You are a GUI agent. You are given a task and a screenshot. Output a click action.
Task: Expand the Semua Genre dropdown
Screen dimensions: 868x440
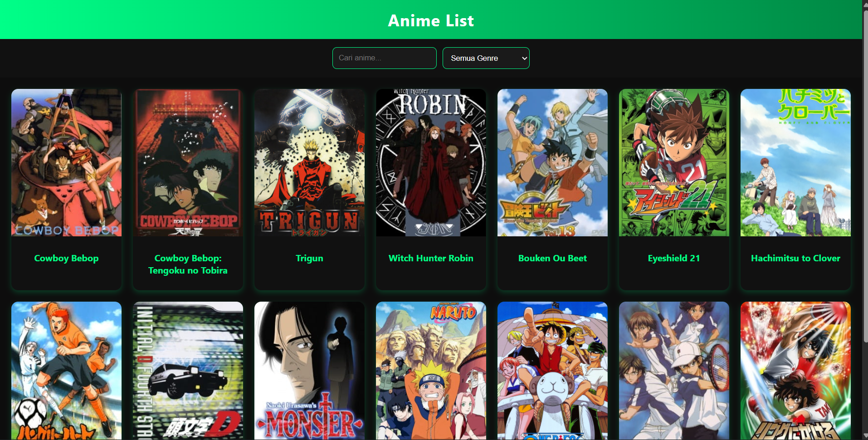[486, 58]
